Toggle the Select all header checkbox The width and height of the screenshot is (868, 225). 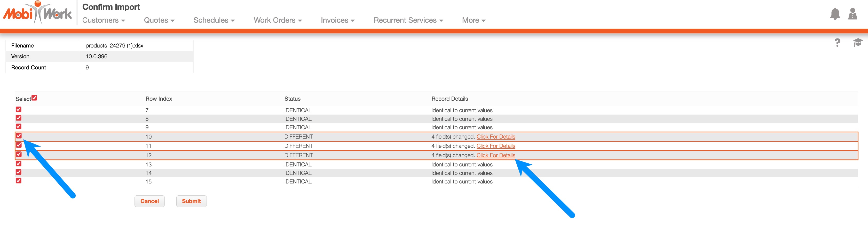[x=34, y=98]
